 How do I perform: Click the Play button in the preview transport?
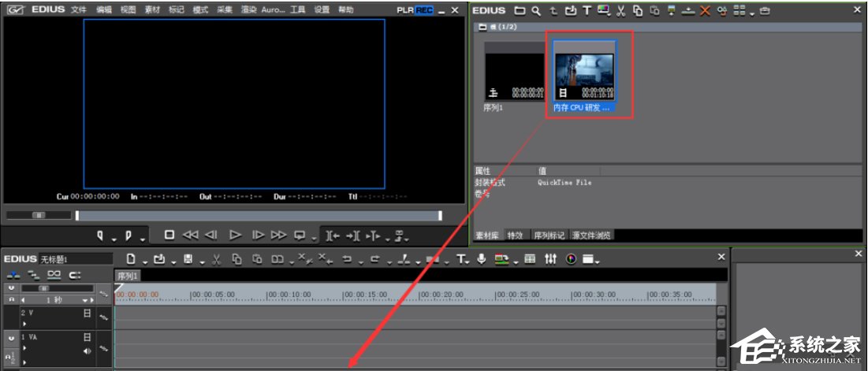coord(234,235)
